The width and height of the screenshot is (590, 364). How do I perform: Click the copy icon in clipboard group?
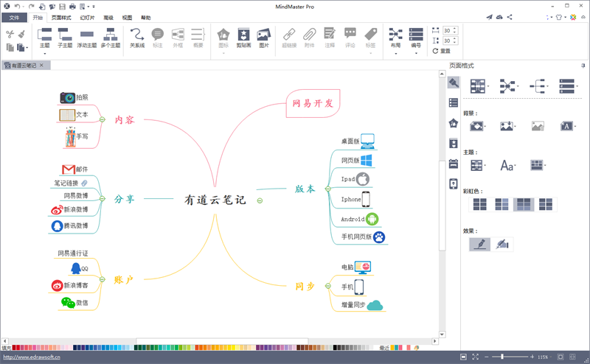coord(10,47)
